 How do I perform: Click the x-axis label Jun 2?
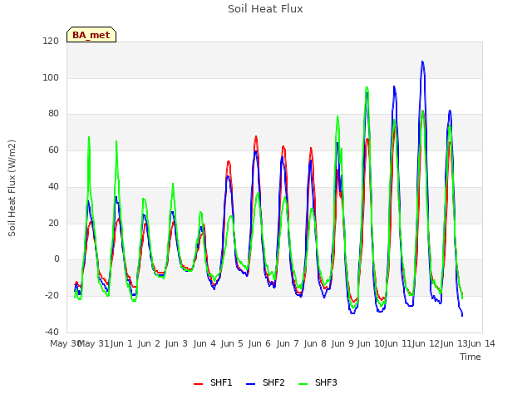(x=149, y=343)
